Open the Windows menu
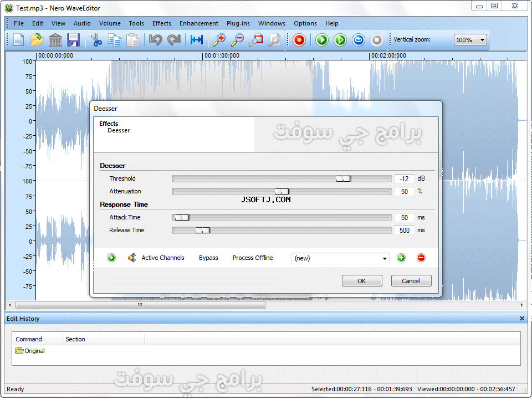The image size is (532, 399). click(x=272, y=23)
